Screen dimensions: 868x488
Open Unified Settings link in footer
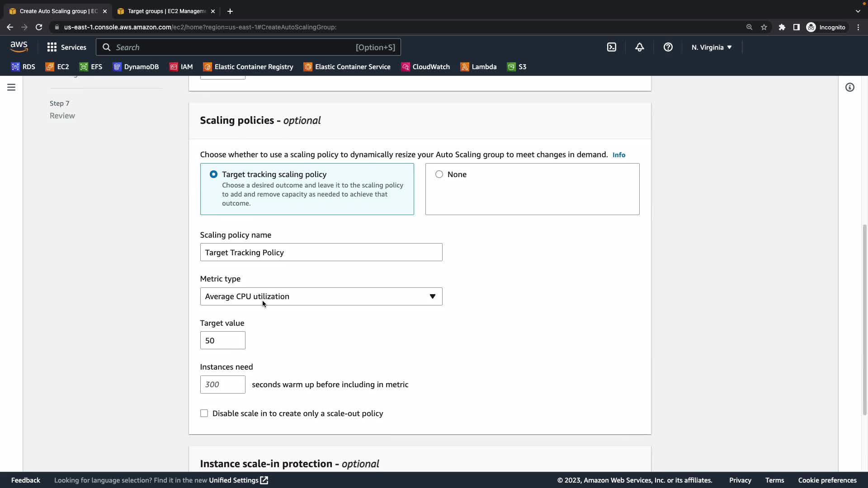click(x=238, y=480)
